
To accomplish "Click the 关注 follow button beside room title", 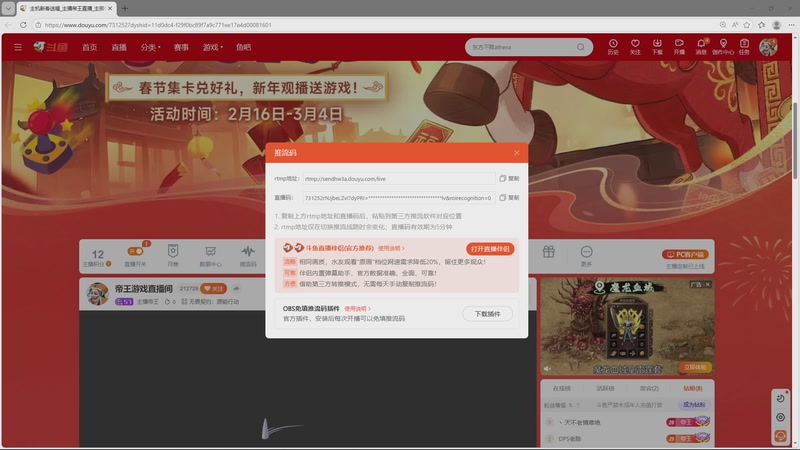I will (213, 289).
